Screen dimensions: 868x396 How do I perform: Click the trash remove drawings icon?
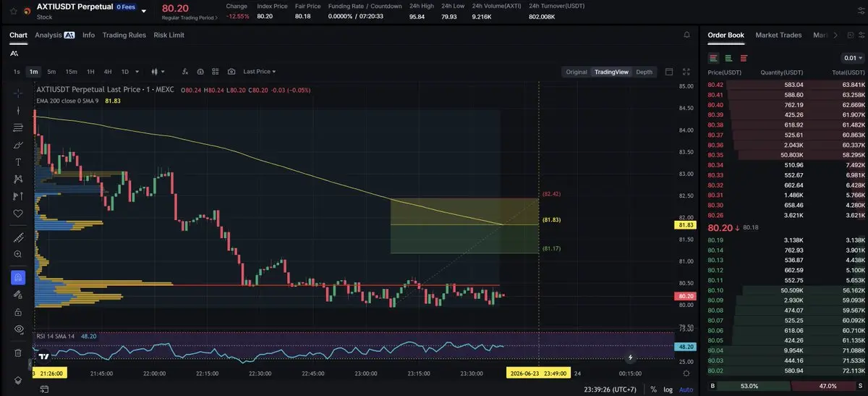[x=18, y=353]
